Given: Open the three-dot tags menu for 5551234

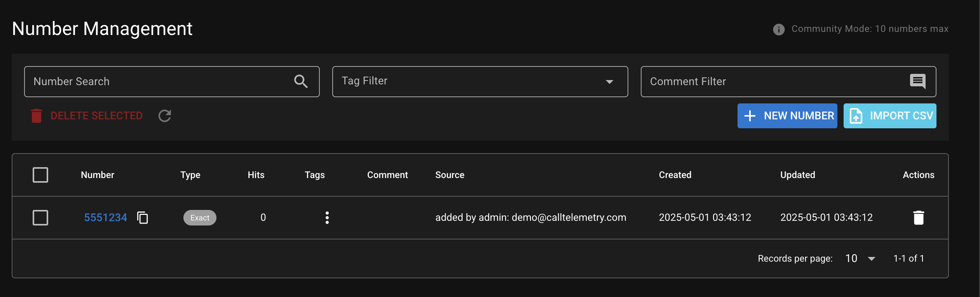Looking at the screenshot, I should click(x=327, y=218).
